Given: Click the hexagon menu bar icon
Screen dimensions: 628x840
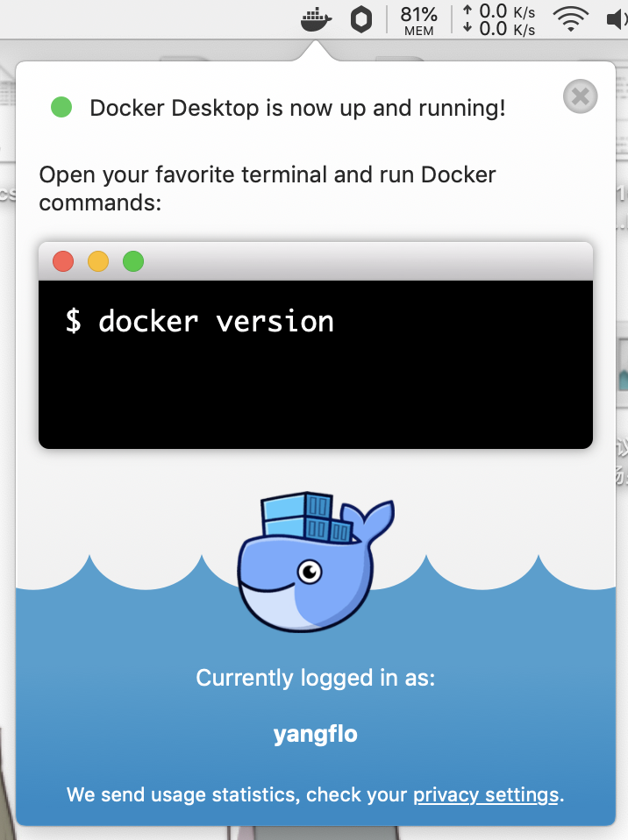Looking at the screenshot, I should 361,20.
